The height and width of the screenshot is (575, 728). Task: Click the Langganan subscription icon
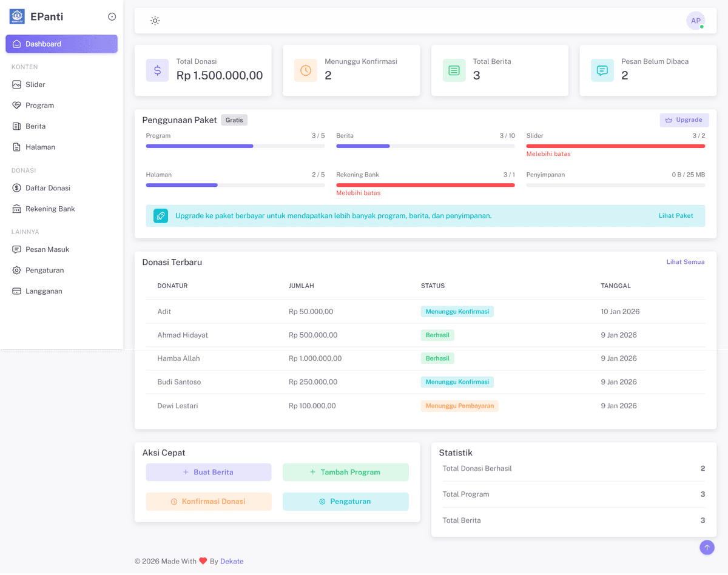(17, 291)
